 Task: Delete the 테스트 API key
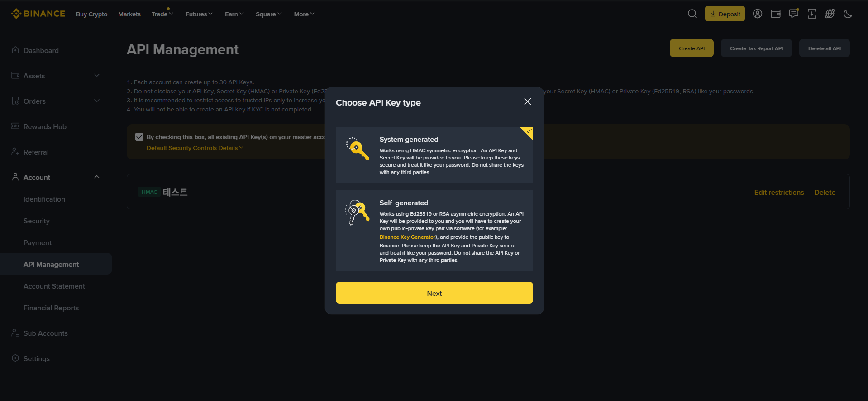[825, 192]
